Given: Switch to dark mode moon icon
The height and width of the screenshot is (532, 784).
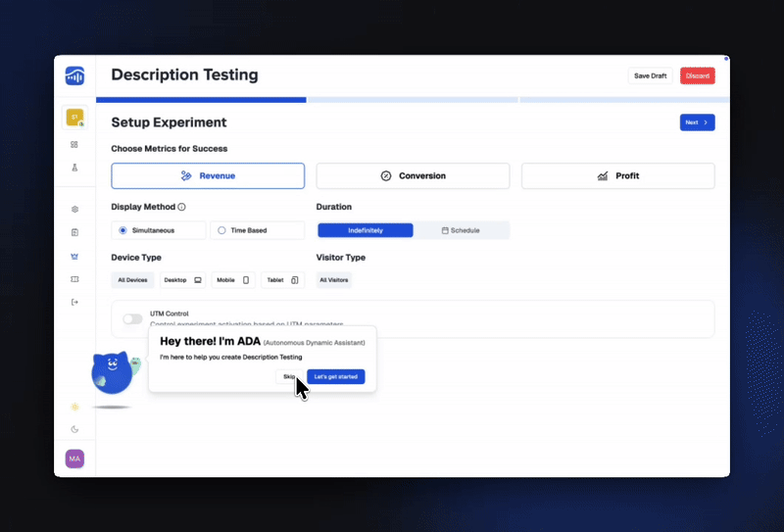Looking at the screenshot, I should pos(74,429).
